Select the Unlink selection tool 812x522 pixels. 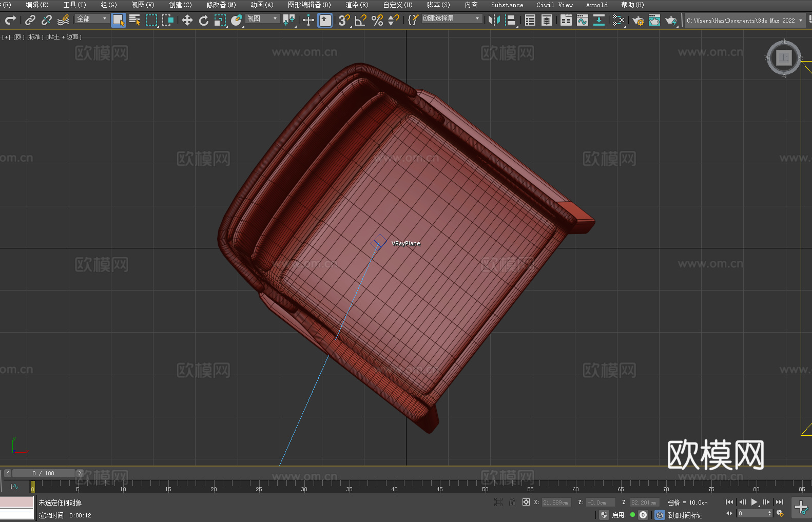coord(47,20)
